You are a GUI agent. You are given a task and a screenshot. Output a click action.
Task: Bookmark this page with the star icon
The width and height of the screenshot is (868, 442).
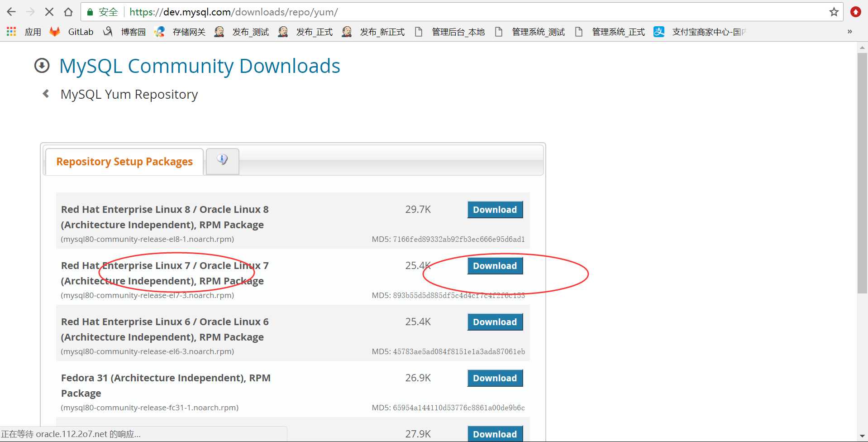pyautogui.click(x=834, y=12)
